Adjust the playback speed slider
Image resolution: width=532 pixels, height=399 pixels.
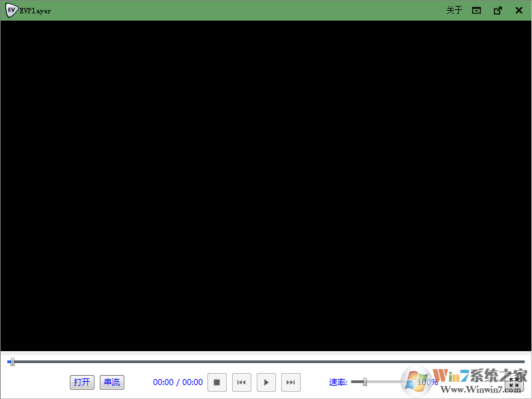coord(364,382)
